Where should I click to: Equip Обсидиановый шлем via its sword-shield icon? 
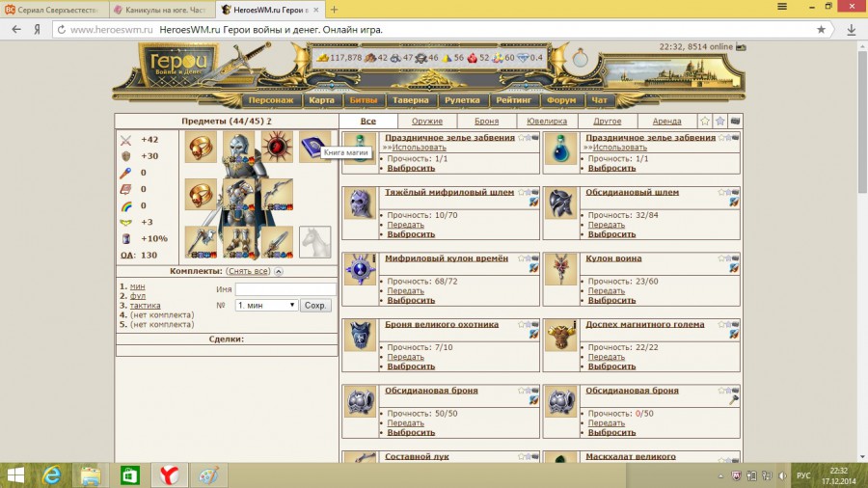click(x=734, y=203)
